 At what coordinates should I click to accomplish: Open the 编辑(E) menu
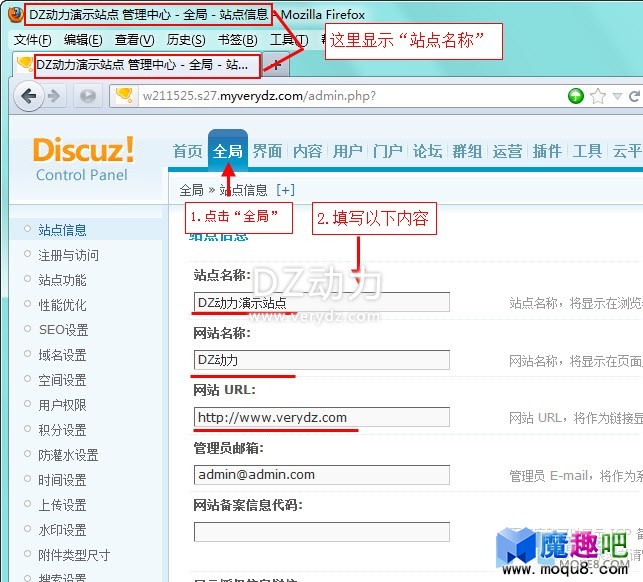(83, 40)
